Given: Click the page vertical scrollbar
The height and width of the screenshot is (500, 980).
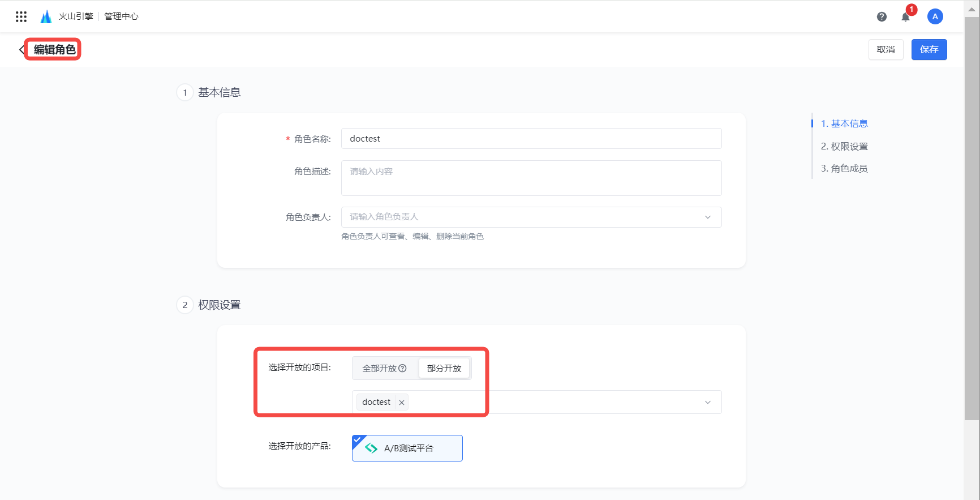Looking at the screenshot, I should pos(972,218).
